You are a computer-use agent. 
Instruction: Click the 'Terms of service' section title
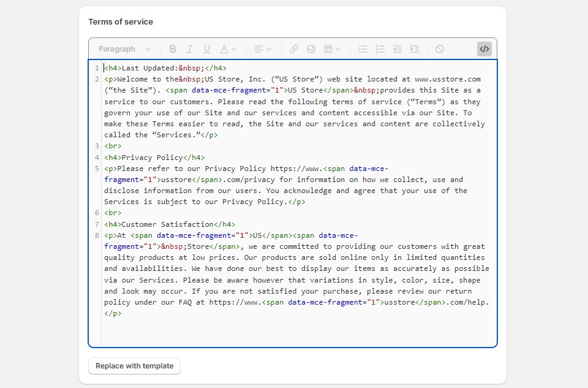(121, 22)
